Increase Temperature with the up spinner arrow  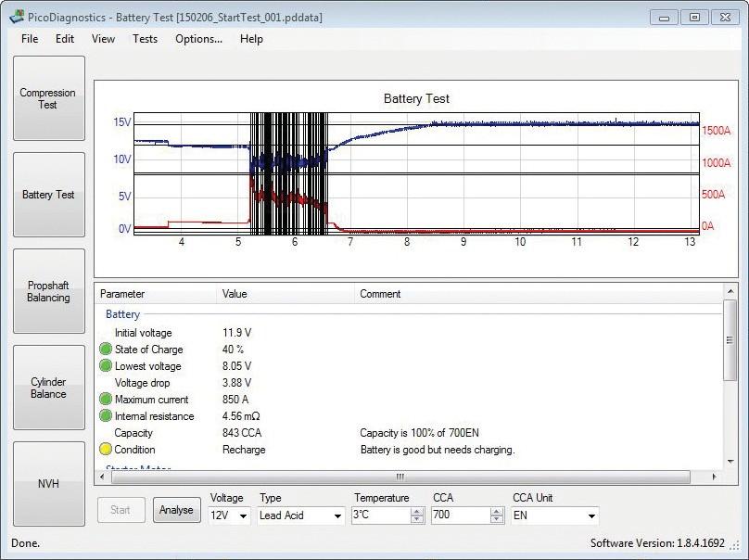tap(417, 511)
